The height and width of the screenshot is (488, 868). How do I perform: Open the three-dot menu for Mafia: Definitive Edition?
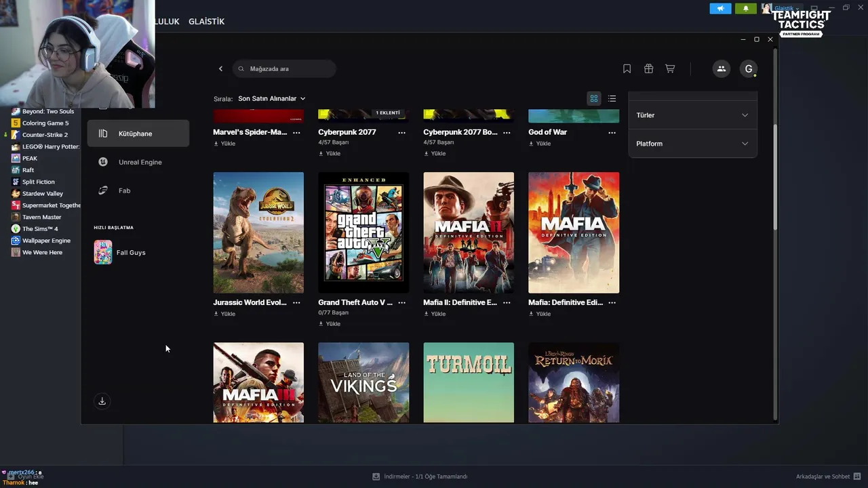click(x=612, y=303)
